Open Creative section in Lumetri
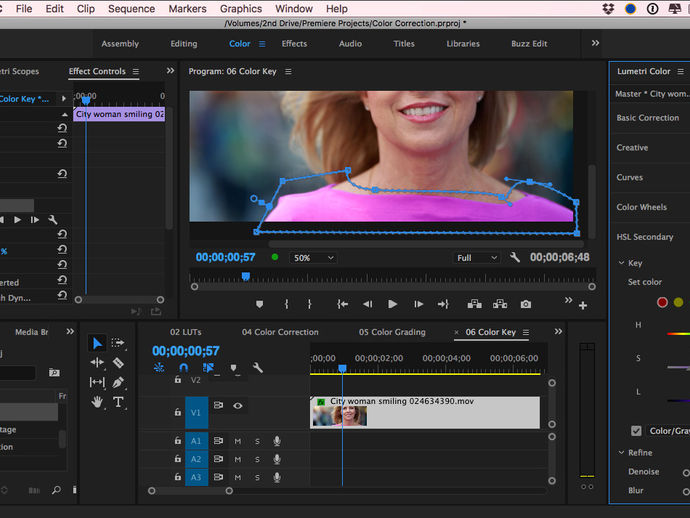 [632, 148]
